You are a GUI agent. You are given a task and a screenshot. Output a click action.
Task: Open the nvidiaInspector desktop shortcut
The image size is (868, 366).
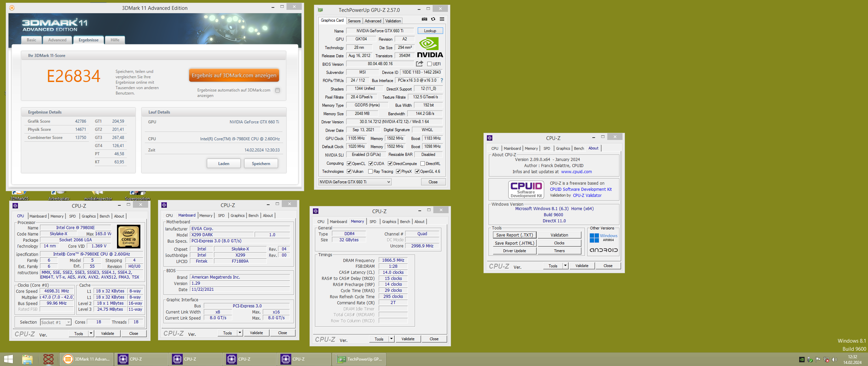click(98, 196)
